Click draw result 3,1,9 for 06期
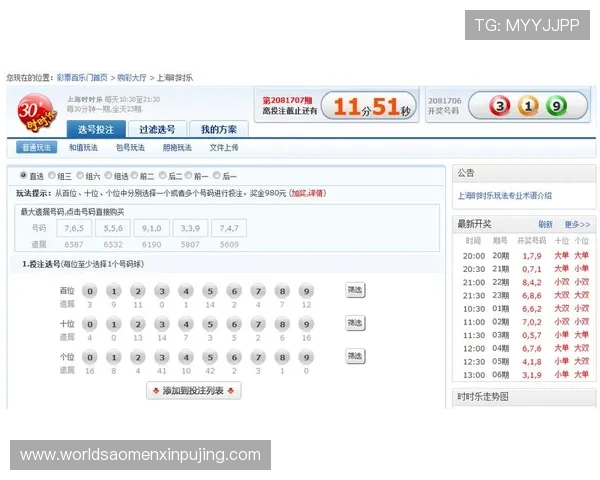The width and height of the screenshot is (600, 480). coord(532,375)
